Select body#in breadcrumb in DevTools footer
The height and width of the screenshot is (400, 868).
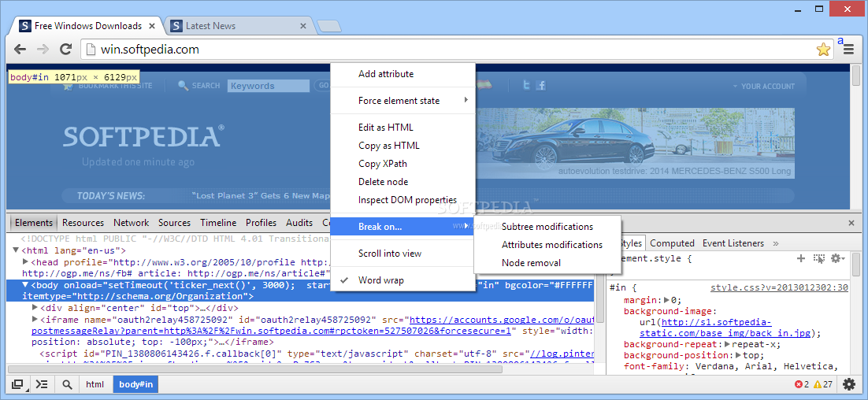click(135, 384)
